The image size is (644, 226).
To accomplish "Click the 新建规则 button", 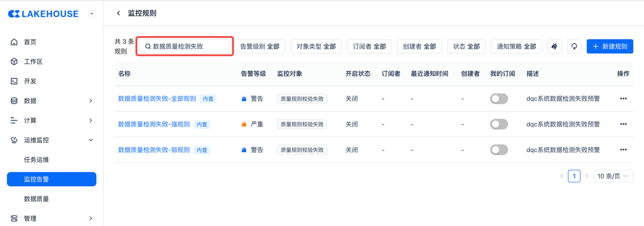I will (x=610, y=46).
